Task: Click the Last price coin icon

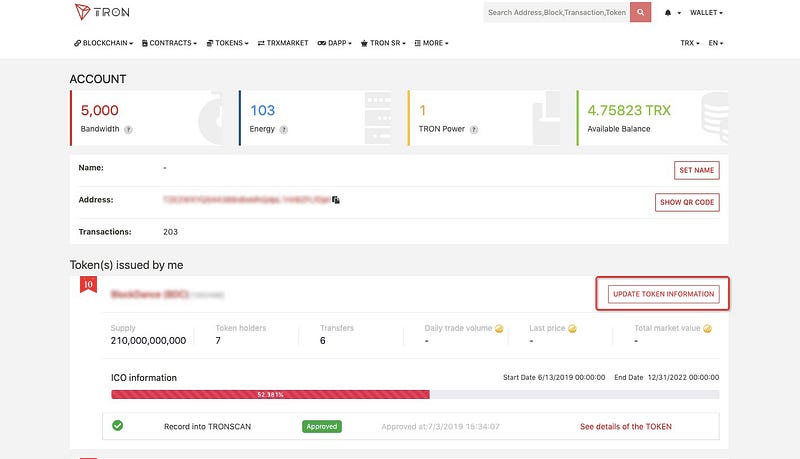Action: pos(572,328)
